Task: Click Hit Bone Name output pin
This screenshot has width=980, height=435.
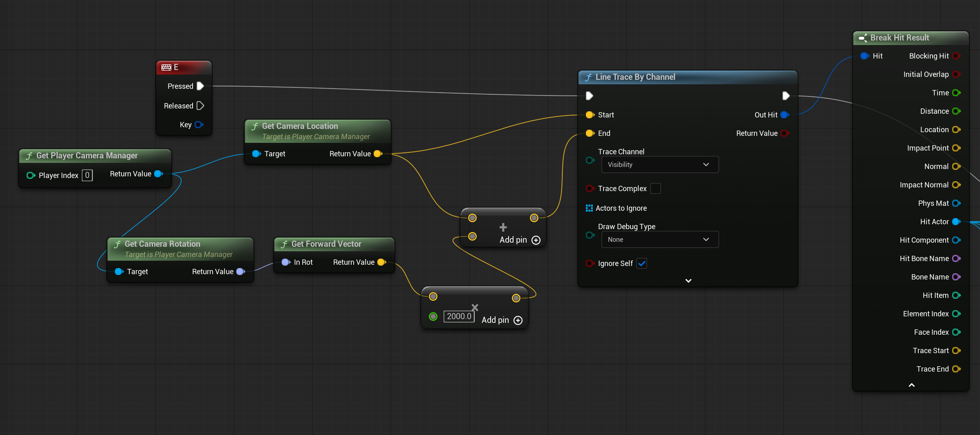Action: 956,258
